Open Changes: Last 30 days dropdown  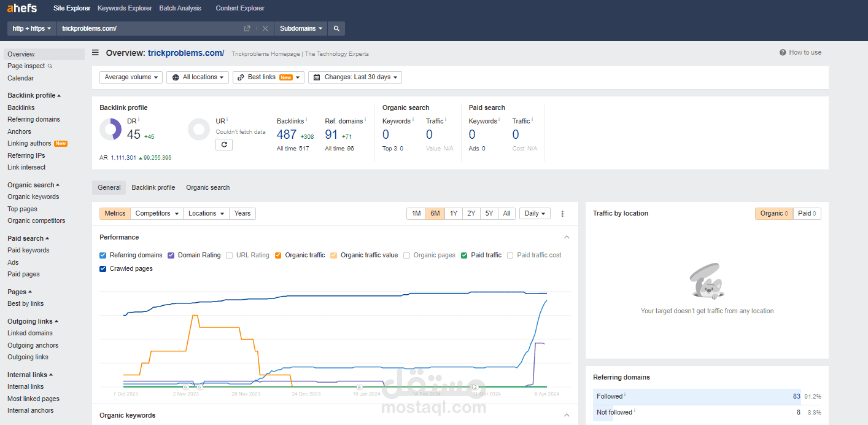[355, 77]
